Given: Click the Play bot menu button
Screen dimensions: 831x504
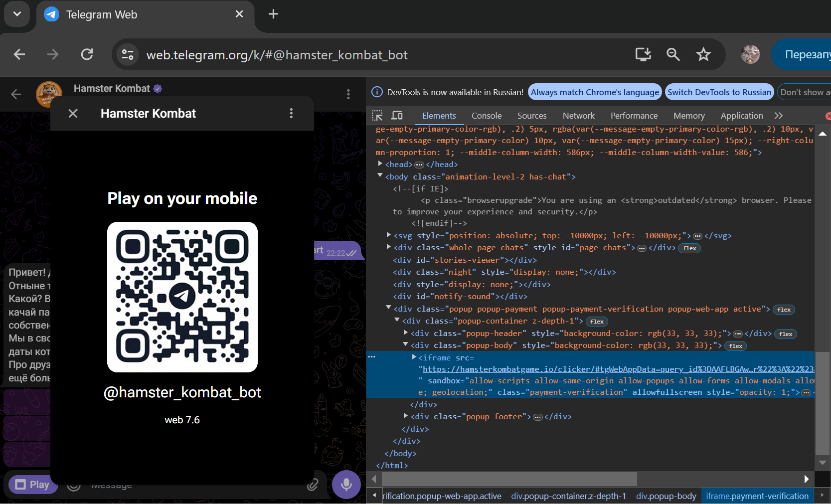Looking at the screenshot, I should click(x=33, y=485).
